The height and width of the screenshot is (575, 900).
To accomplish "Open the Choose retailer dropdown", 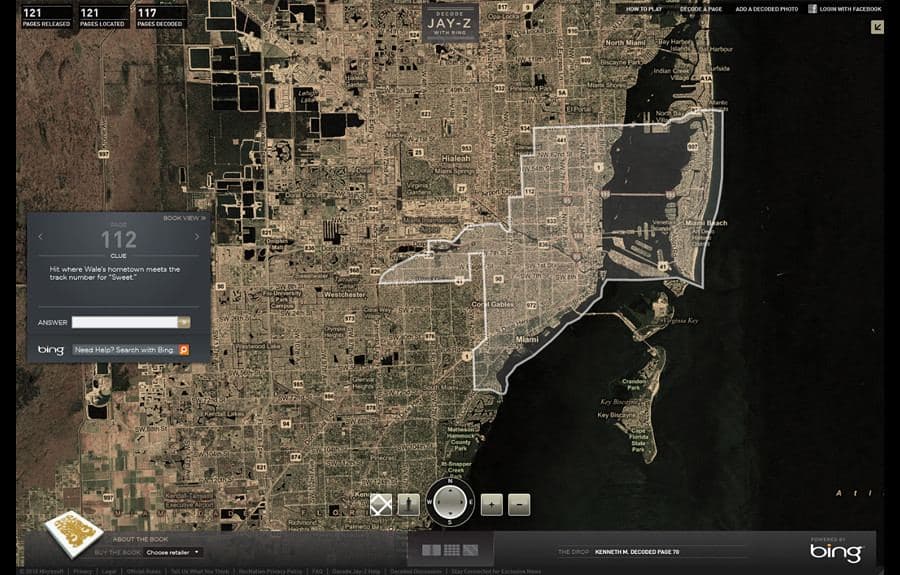I will point(173,552).
